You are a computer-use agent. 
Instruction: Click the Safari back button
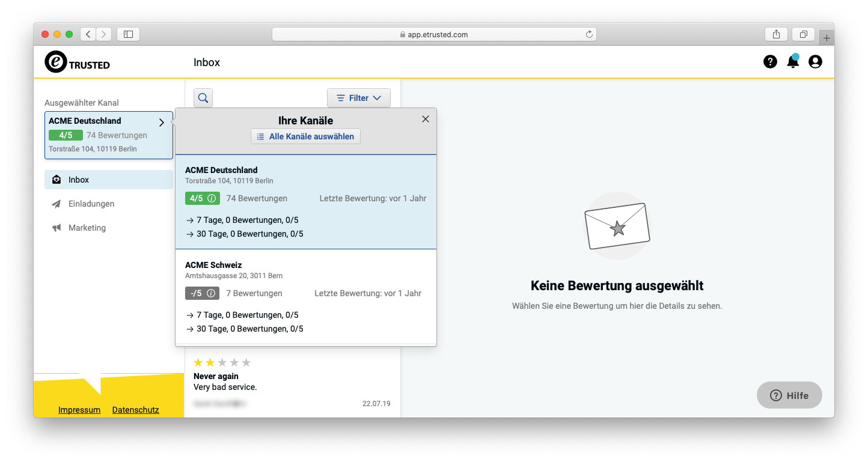coord(88,34)
